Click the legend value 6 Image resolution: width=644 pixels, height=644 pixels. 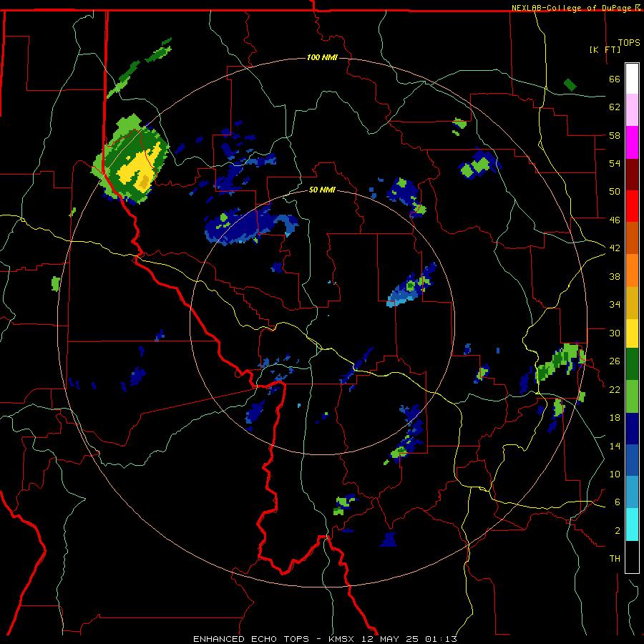[x=618, y=502]
